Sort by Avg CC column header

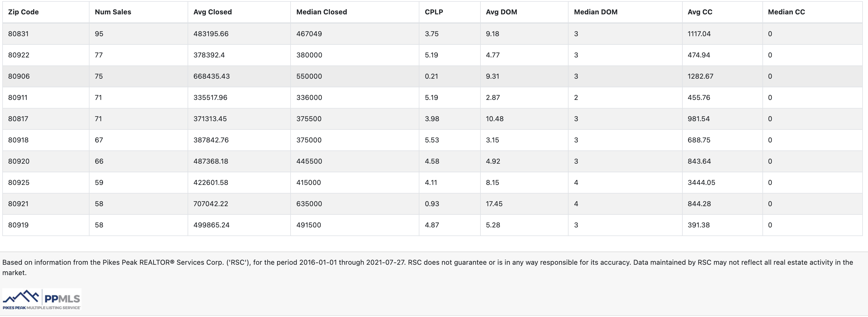coord(700,12)
